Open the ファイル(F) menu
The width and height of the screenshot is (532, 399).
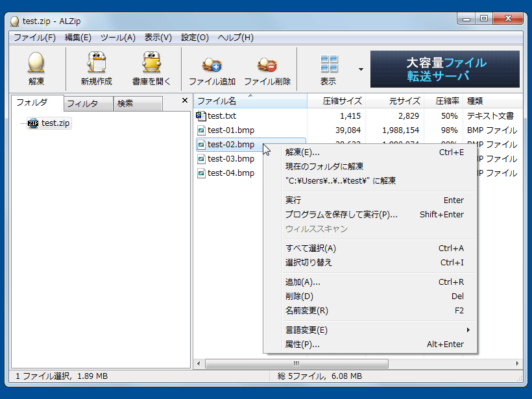tap(34, 38)
